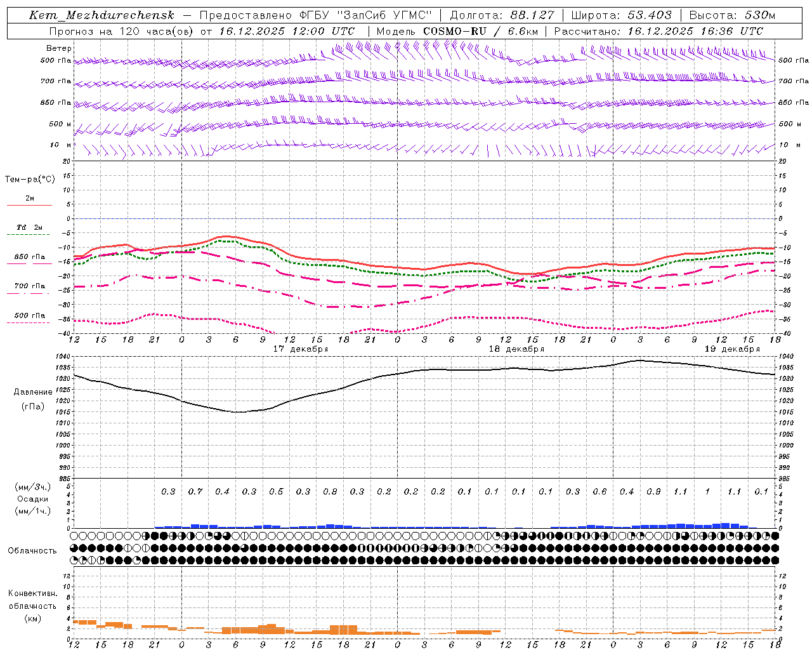Viewport: 812px width, 650px height.
Task: Select the latitude value 53.403
Action: 649,15
